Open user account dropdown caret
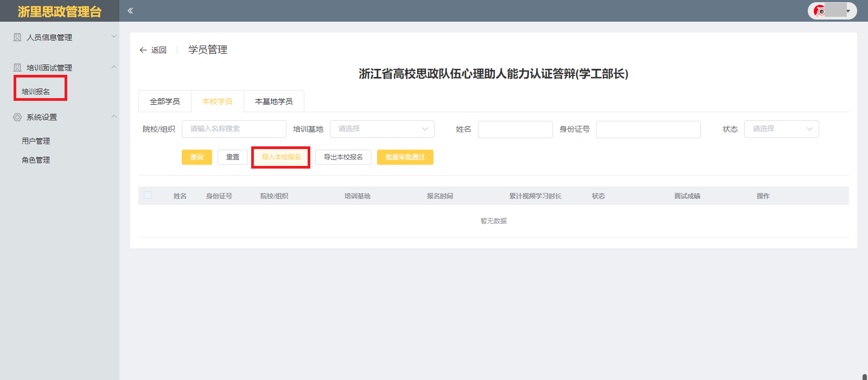The image size is (868, 380). coord(848,11)
